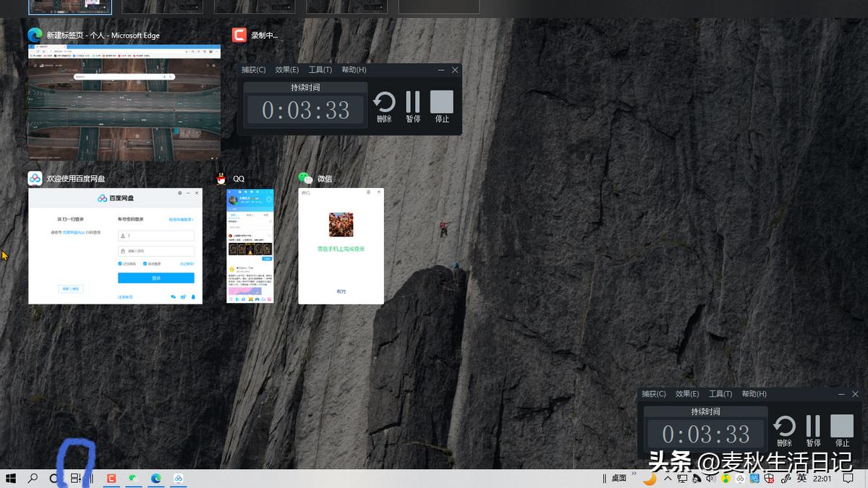
Task: Show hidden system tray icons
Action: 667,479
